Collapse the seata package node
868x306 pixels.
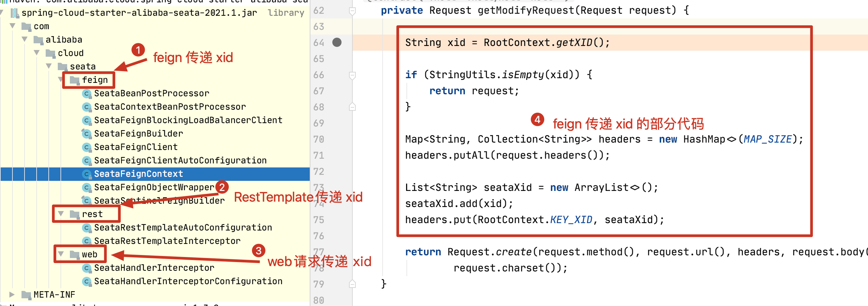point(49,66)
